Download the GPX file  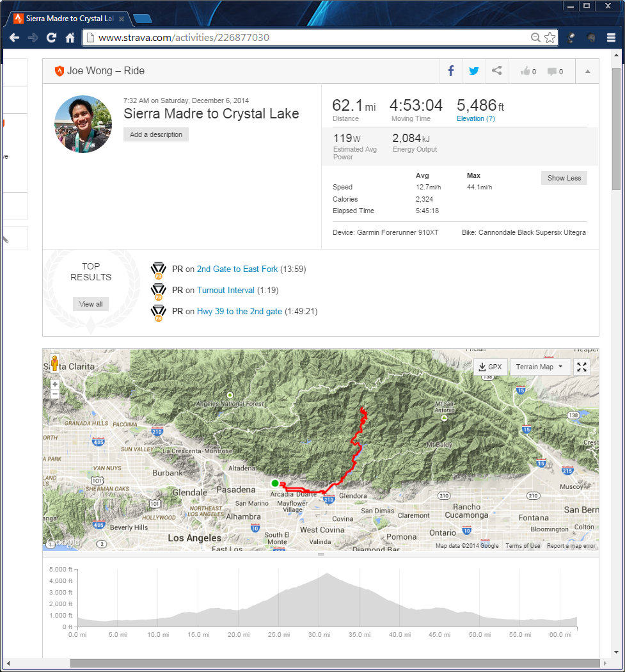pyautogui.click(x=491, y=367)
